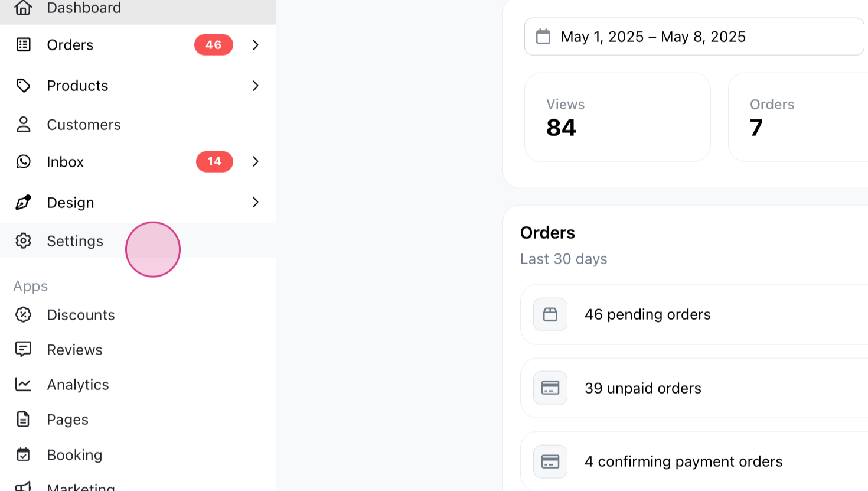This screenshot has height=491, width=868.
Task: Click the Settings gear icon
Action: point(23,241)
